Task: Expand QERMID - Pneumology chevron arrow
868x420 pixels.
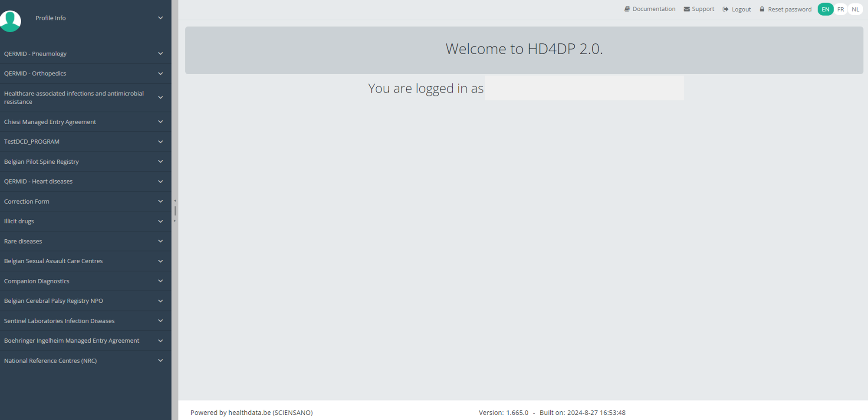Action: point(161,54)
